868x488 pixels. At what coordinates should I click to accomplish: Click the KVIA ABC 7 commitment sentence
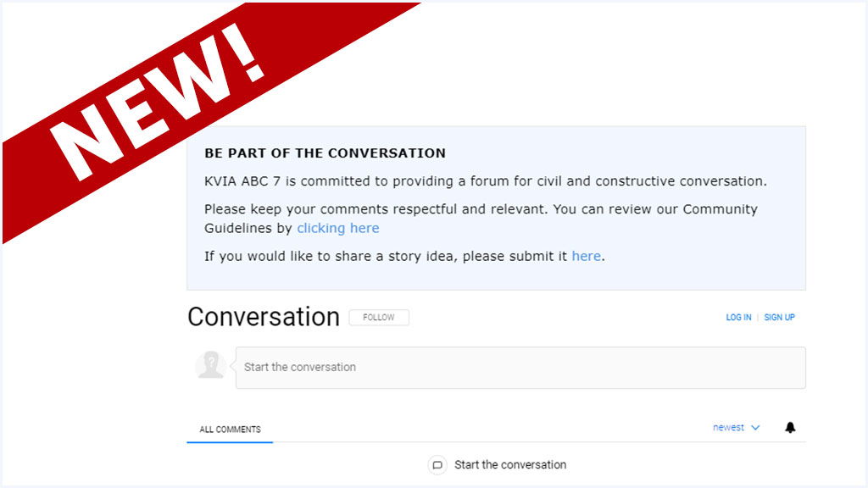pyautogui.click(x=485, y=181)
